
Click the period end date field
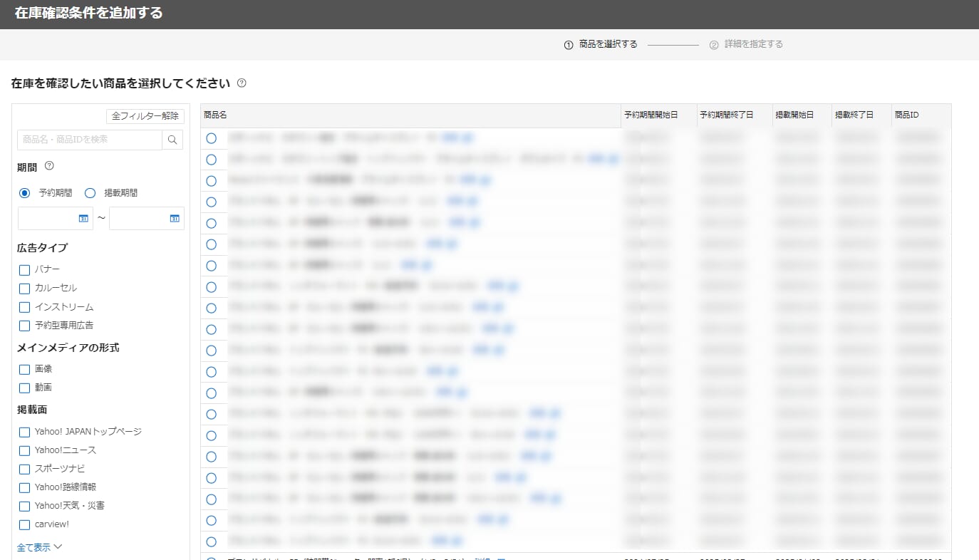point(147,218)
